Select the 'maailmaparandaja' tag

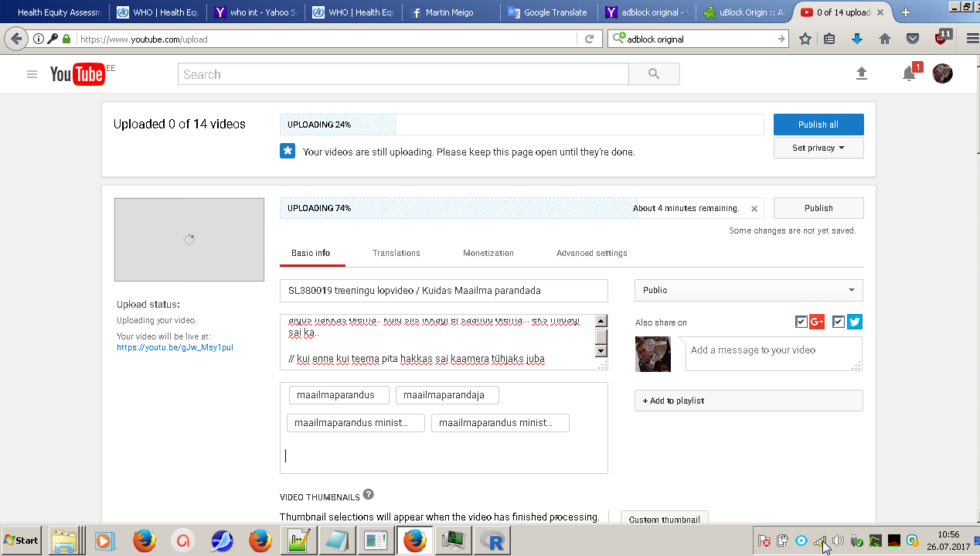pyautogui.click(x=447, y=395)
